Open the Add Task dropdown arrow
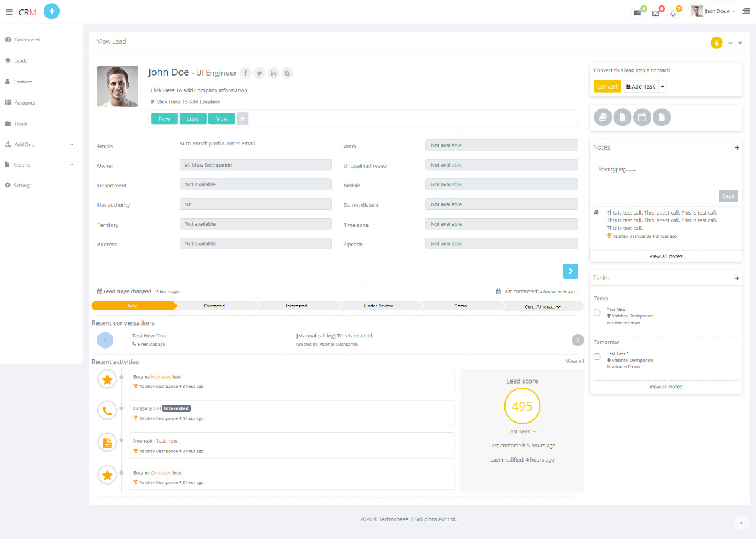The width and height of the screenshot is (756, 539). (x=662, y=86)
